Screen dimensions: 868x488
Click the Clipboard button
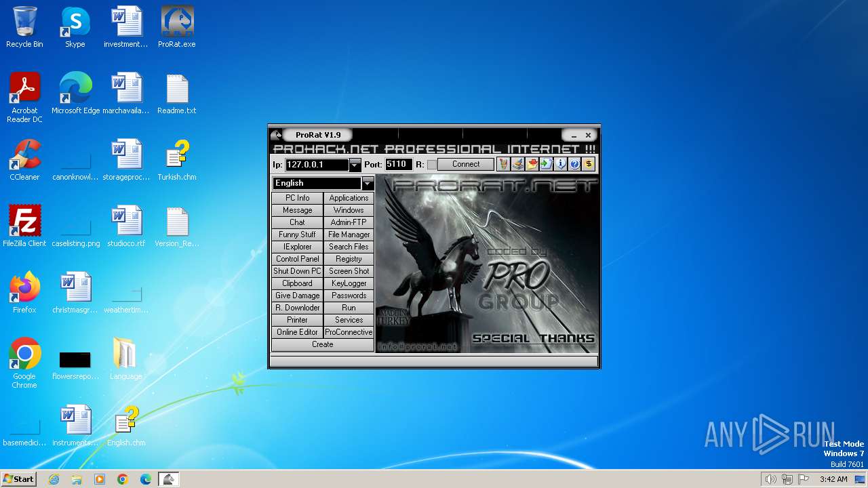click(297, 283)
